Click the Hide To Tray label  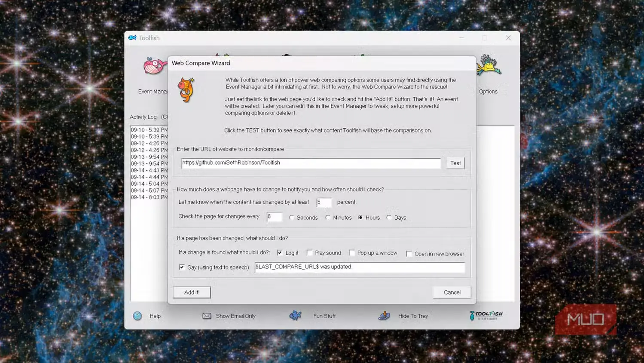click(413, 316)
